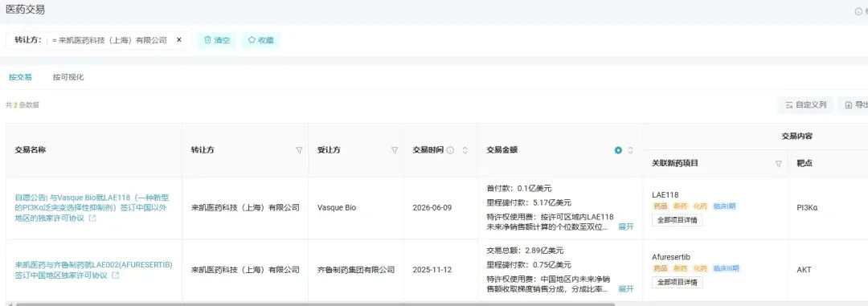Click info icon beside 交易时间 header

(x=450, y=150)
